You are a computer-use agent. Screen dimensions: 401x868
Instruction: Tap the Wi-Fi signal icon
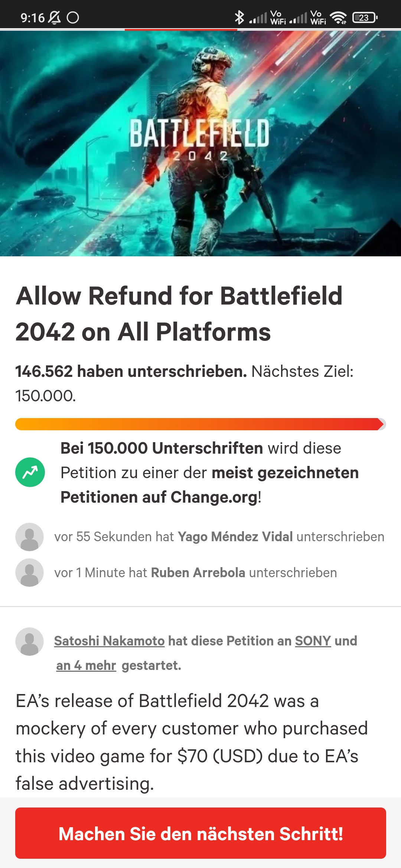coord(338,17)
